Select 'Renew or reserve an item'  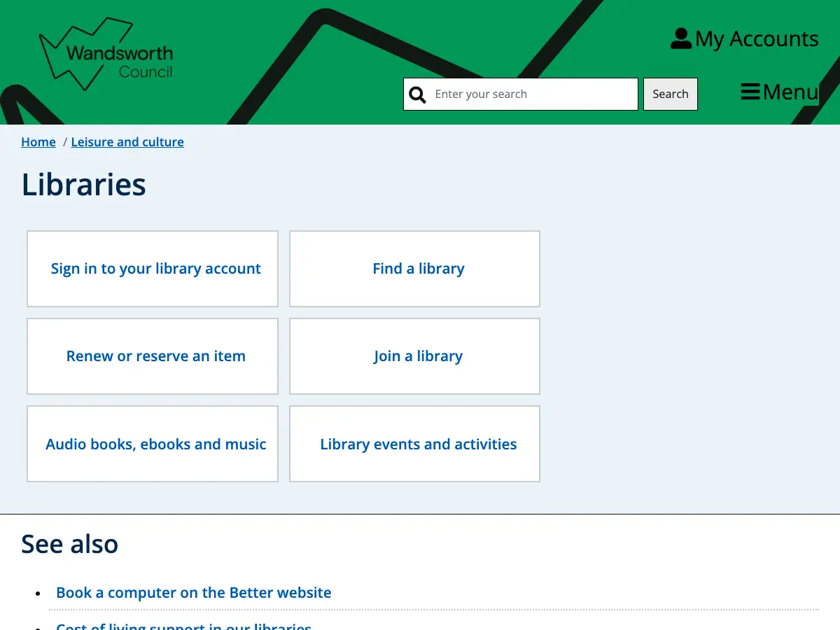(x=153, y=356)
